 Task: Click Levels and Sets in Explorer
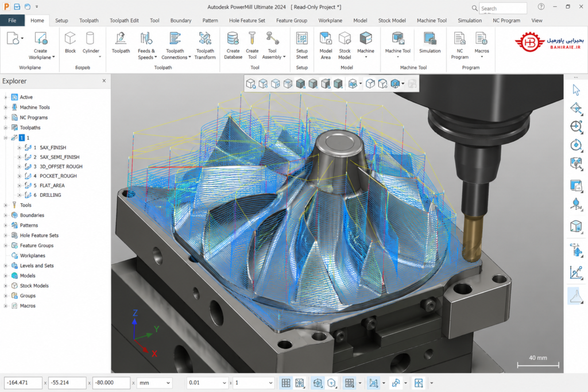(x=37, y=265)
